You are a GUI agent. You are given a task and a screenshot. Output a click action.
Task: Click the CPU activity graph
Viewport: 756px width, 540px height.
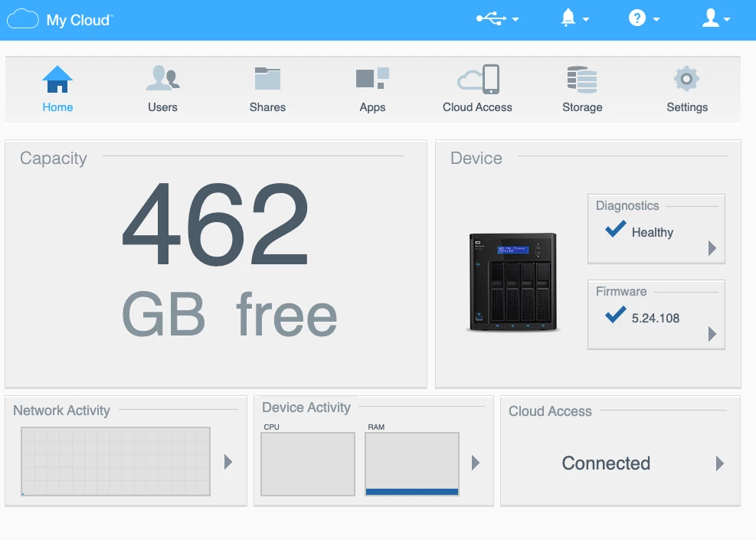pyautogui.click(x=307, y=464)
